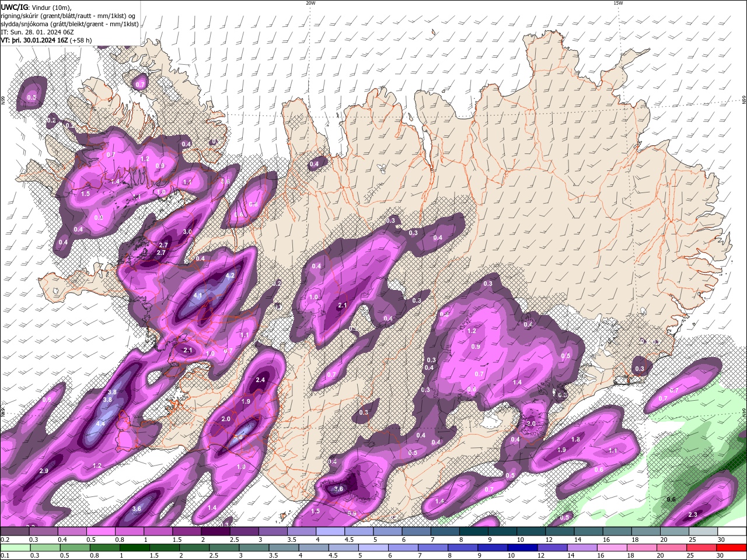
Task: Click the "15W" longitude label
Action: pos(618,3)
